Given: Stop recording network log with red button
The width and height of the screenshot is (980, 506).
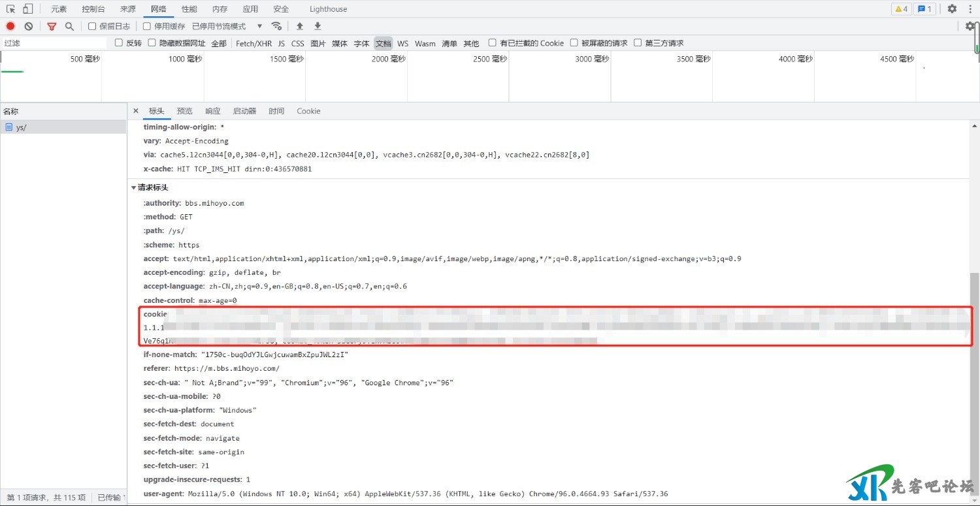Looking at the screenshot, I should [x=10, y=26].
